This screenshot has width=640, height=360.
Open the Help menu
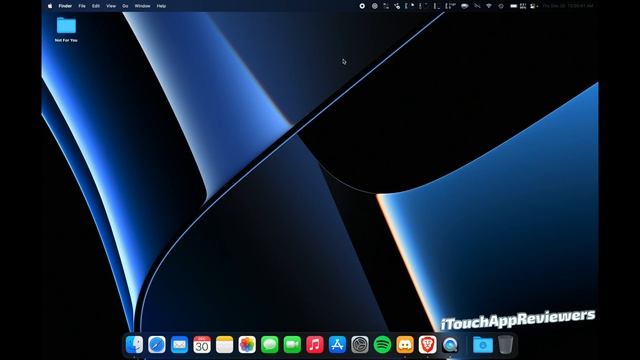point(161,6)
